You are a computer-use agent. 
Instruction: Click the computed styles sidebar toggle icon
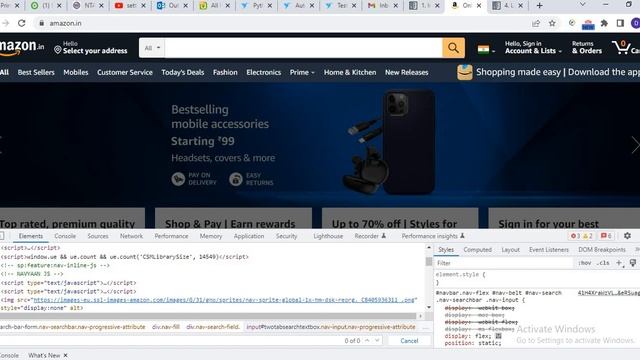pos(633,263)
